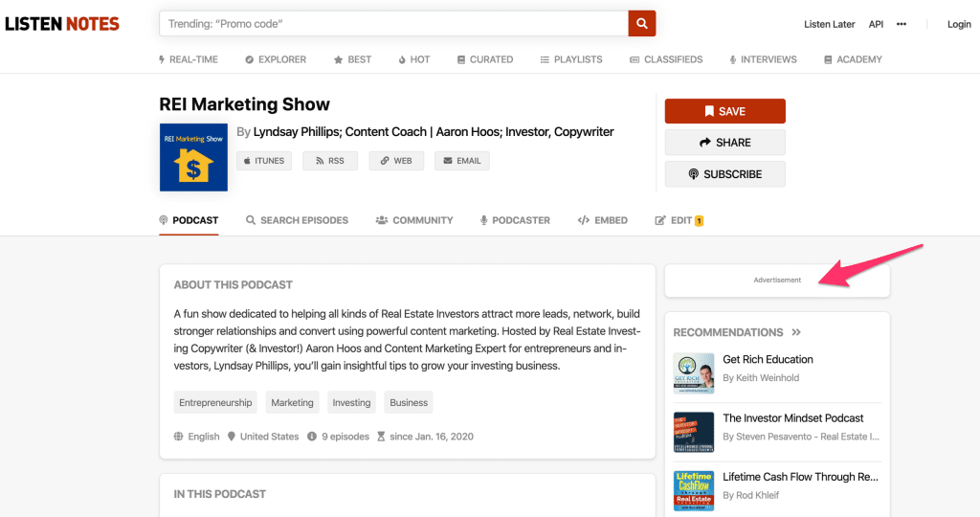Click '9 episodes' text
Screen dimensions: 980x517
pos(345,437)
